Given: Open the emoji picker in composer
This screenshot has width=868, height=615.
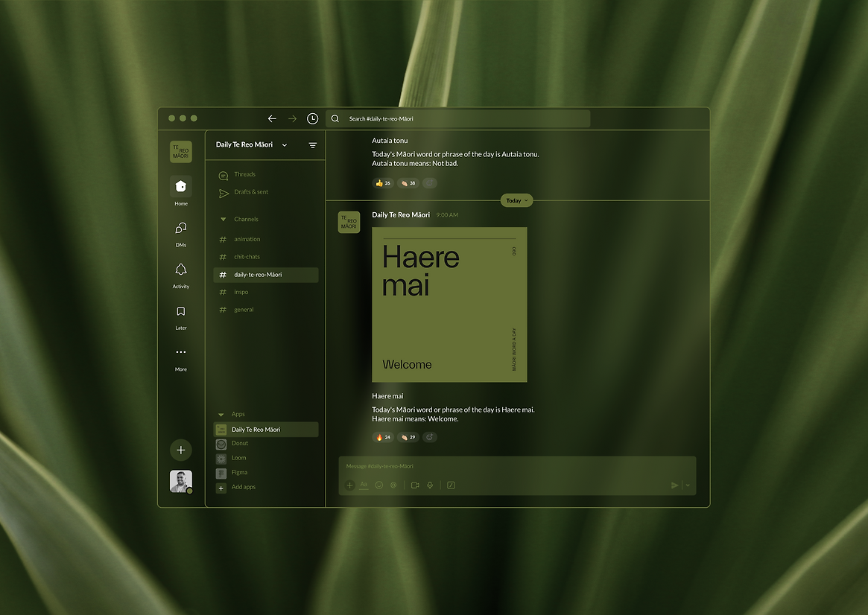Looking at the screenshot, I should pyautogui.click(x=378, y=485).
